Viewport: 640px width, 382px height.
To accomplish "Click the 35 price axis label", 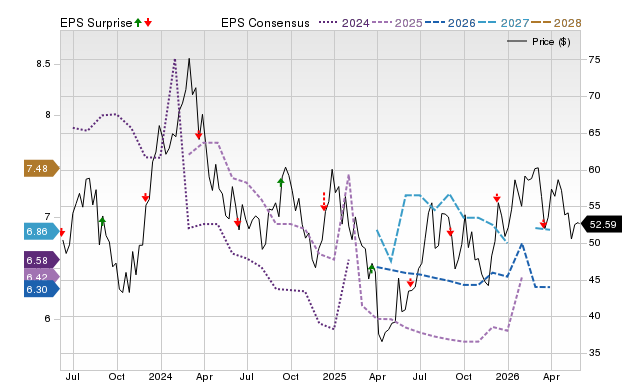I will click(x=594, y=353).
